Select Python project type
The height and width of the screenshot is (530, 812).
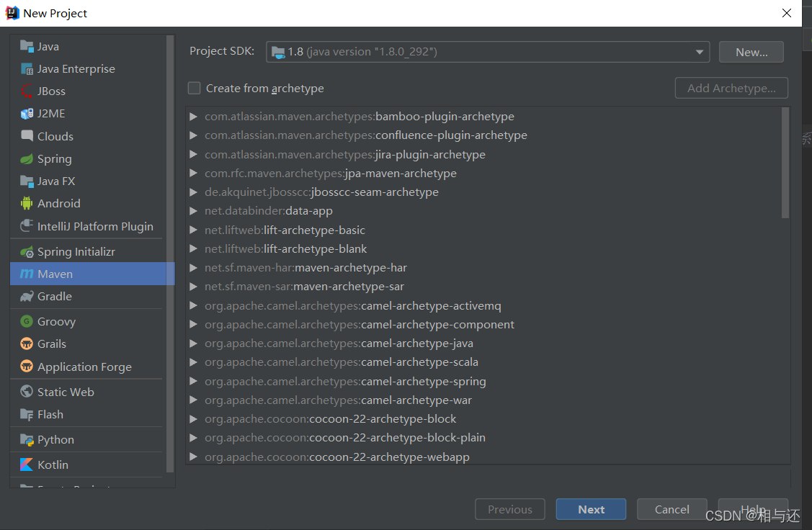(x=89, y=439)
